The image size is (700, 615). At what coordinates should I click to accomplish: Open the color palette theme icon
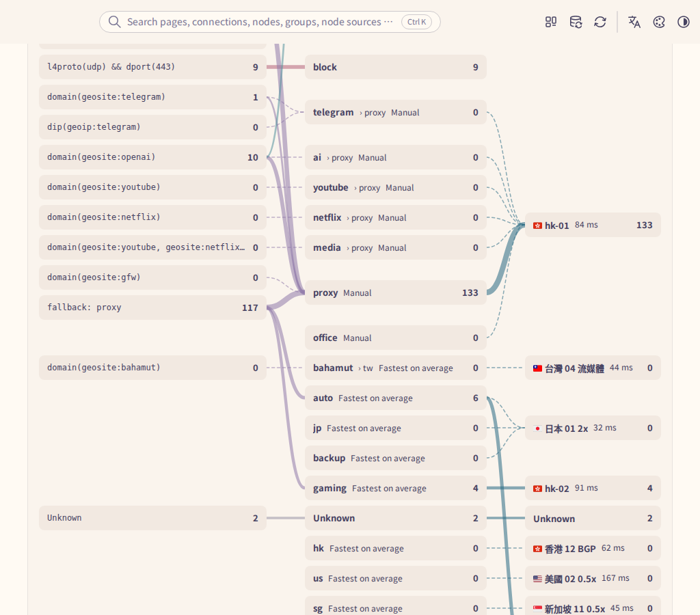point(659,22)
